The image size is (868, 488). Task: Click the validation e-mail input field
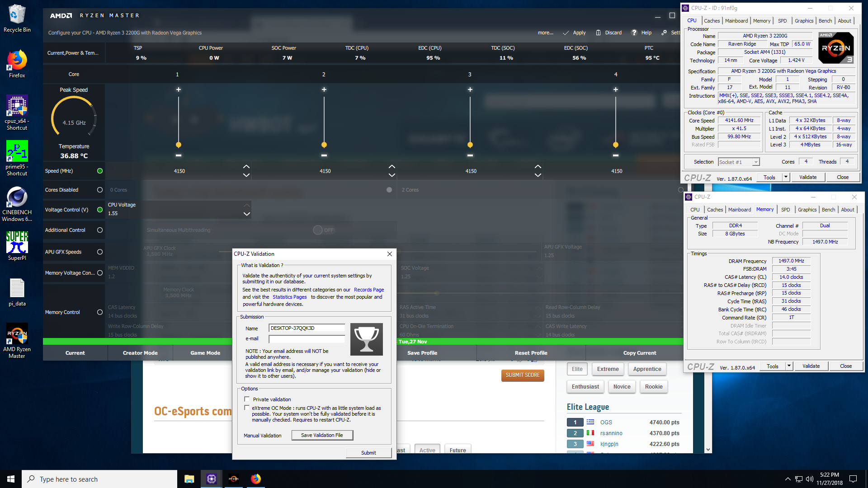pyautogui.click(x=307, y=339)
